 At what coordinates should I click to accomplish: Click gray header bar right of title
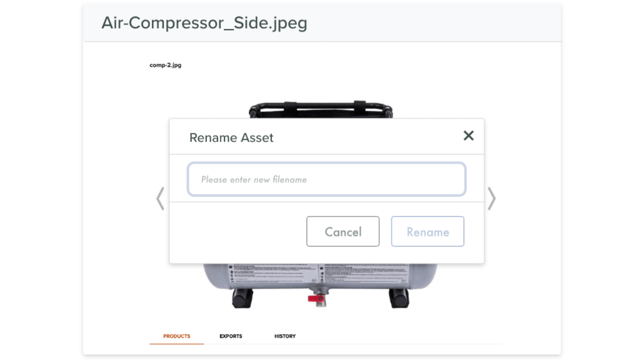(x=434, y=23)
